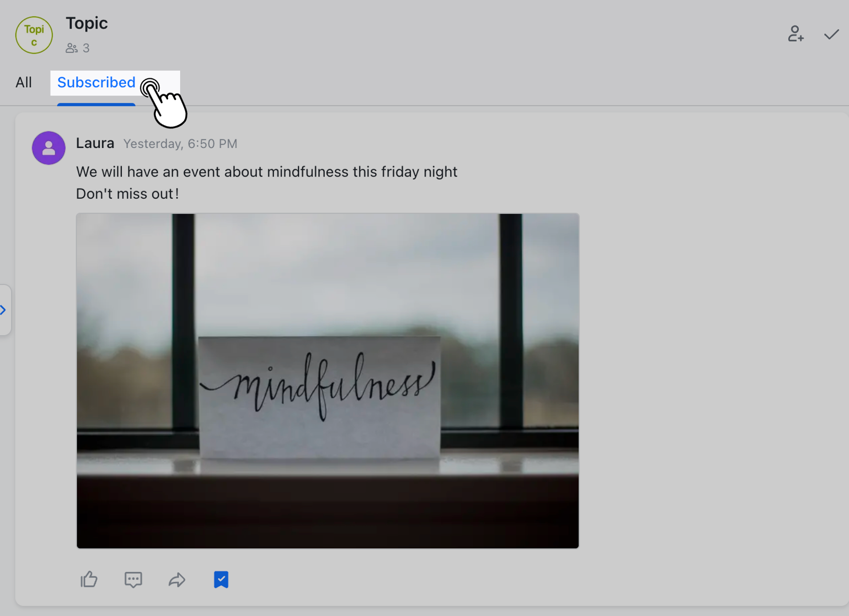
Task: Click the Topic title text
Action: coord(87,23)
